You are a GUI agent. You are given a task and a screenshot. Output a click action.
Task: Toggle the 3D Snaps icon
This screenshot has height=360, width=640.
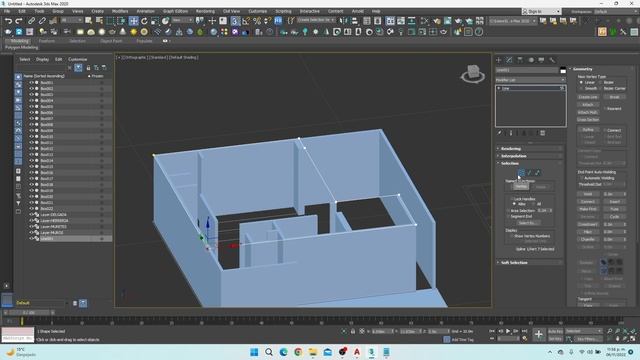click(x=235, y=21)
